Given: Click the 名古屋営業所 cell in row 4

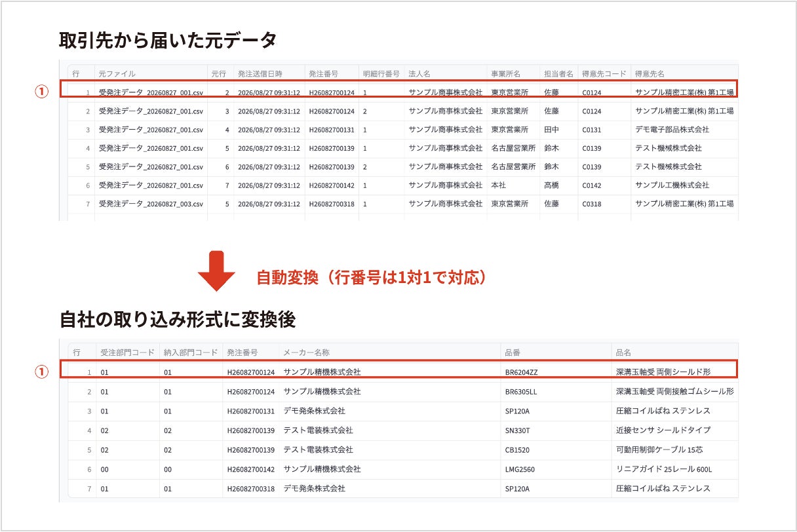Looking at the screenshot, I should 513,148.
